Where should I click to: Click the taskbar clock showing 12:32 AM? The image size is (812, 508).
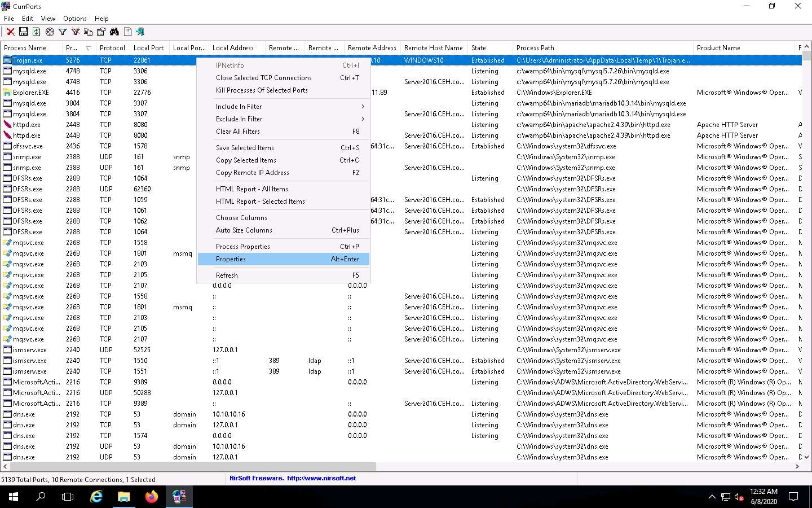(x=764, y=497)
